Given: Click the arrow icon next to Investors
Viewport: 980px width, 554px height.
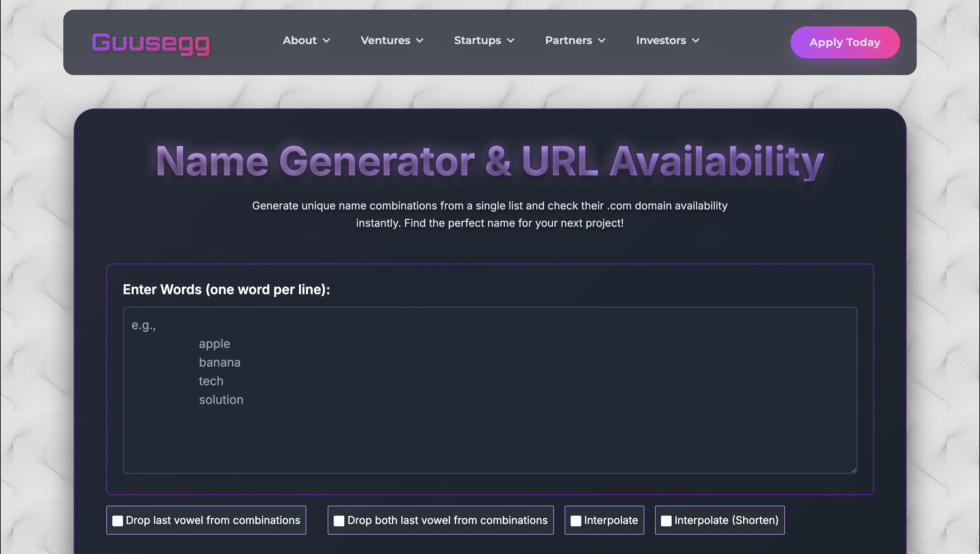Looking at the screenshot, I should 695,41.
